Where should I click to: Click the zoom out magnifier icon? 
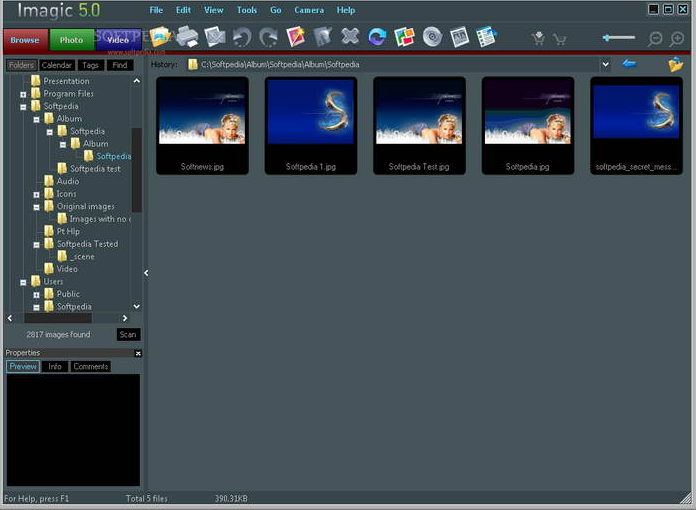(x=655, y=39)
